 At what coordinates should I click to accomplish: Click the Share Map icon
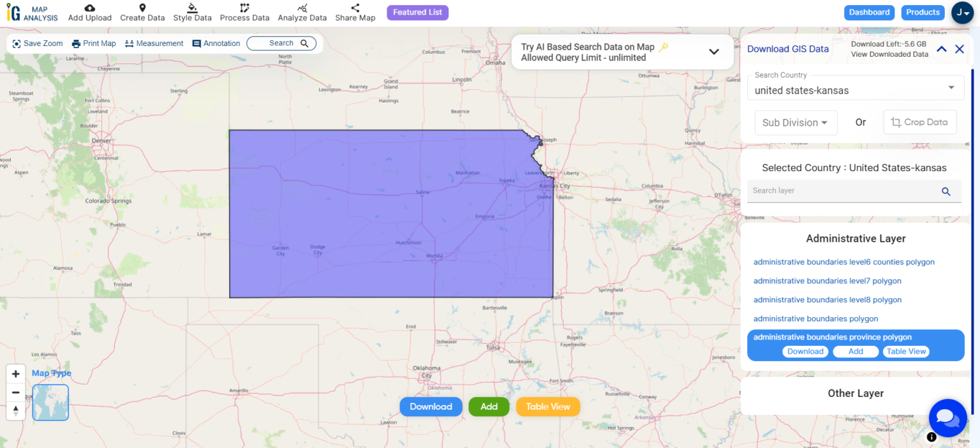(x=355, y=11)
